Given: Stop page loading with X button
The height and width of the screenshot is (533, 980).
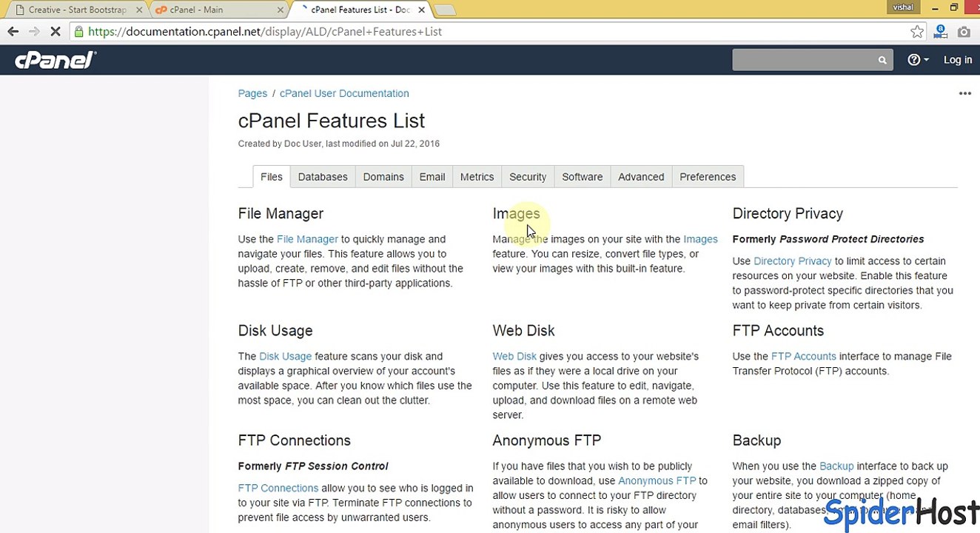Looking at the screenshot, I should pos(56,32).
